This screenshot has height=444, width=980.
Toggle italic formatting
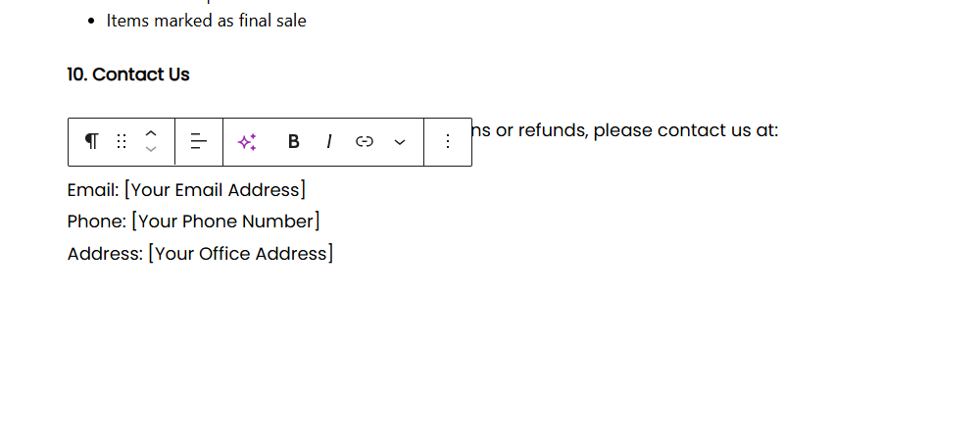(x=329, y=141)
